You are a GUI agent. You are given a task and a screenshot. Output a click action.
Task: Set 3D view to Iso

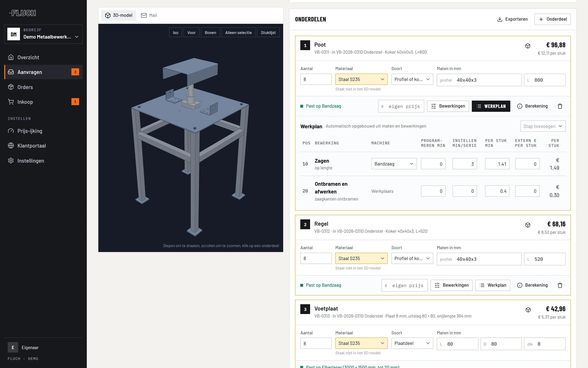(x=175, y=32)
